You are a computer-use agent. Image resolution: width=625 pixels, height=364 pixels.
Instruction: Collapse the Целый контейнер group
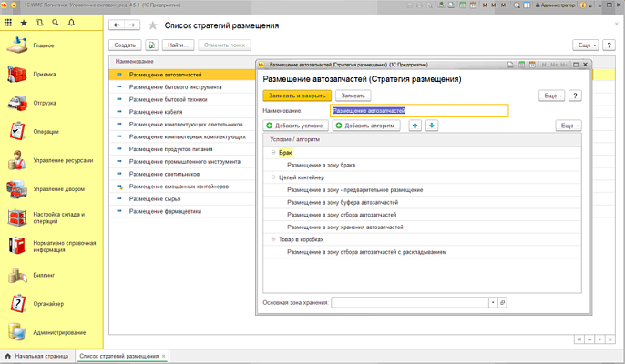[272, 177]
